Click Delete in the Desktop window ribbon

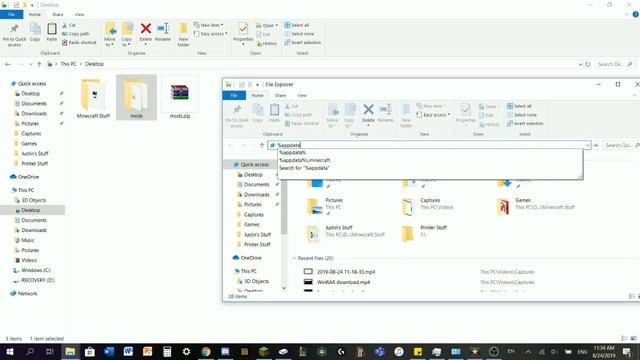[x=145, y=32]
